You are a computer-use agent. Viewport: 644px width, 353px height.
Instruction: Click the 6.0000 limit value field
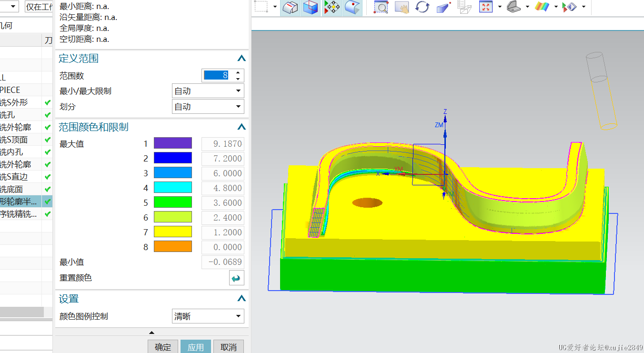tap(223, 173)
